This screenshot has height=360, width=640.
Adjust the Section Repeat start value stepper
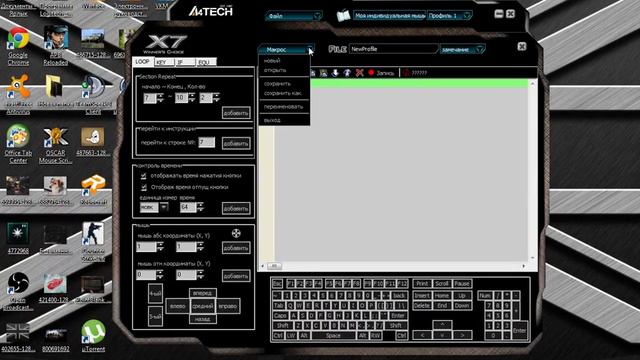160,98
